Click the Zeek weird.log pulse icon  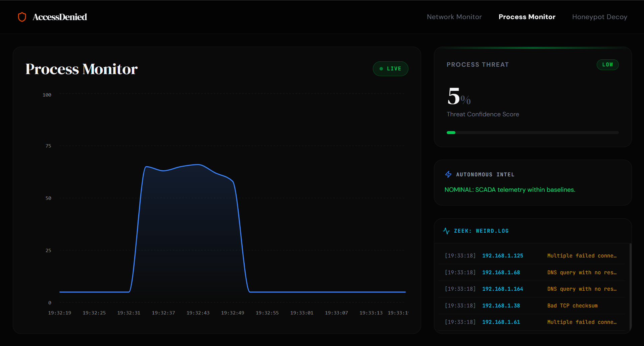tap(446, 231)
